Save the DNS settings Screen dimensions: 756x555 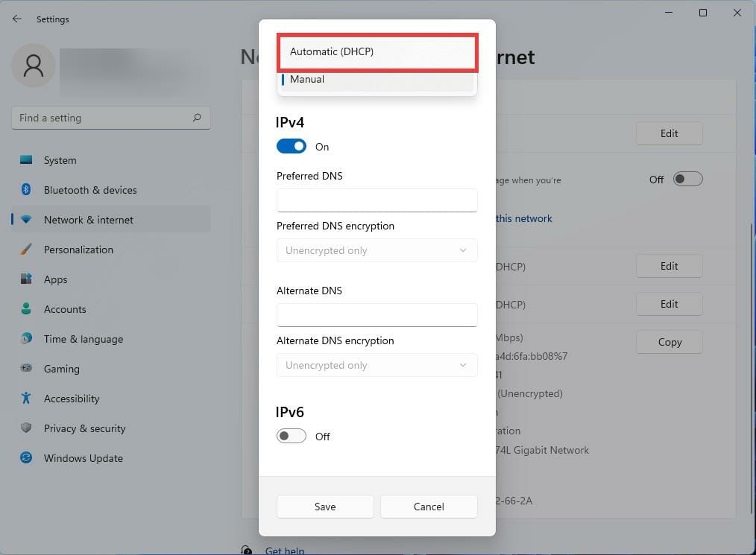coord(325,507)
